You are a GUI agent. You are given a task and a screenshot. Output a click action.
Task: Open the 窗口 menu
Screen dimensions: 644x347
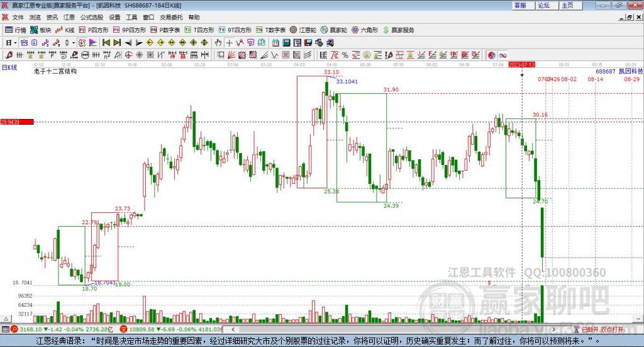tap(148, 17)
